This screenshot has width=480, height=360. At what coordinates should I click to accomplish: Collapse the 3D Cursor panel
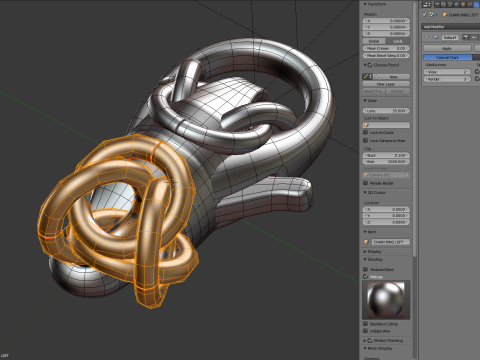(x=365, y=192)
